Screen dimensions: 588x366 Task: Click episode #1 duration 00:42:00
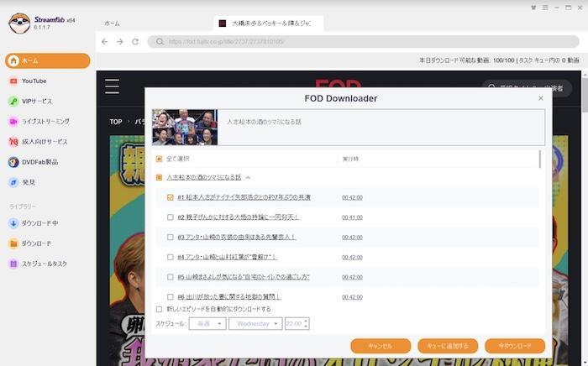[352, 197]
